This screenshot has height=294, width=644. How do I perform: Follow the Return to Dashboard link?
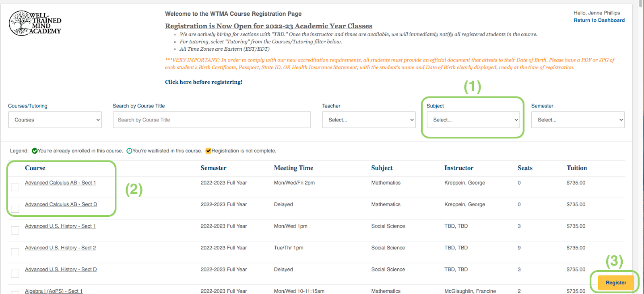click(599, 20)
